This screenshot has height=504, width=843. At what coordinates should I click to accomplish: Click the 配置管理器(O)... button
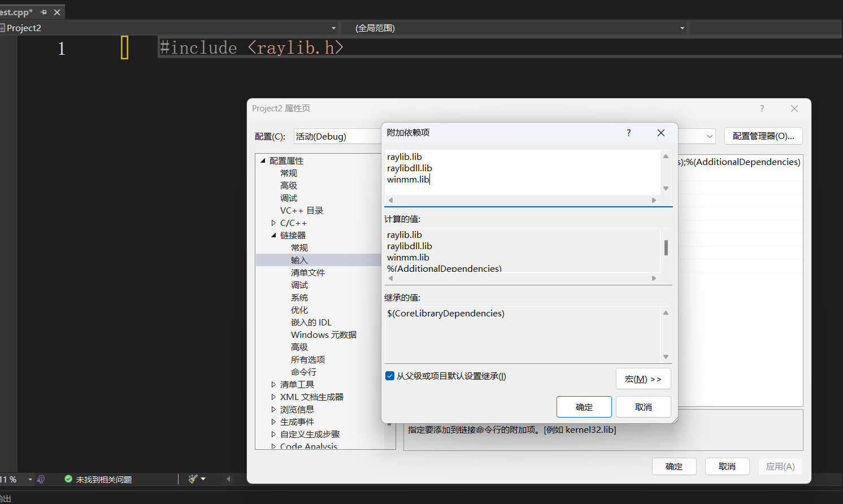point(763,136)
